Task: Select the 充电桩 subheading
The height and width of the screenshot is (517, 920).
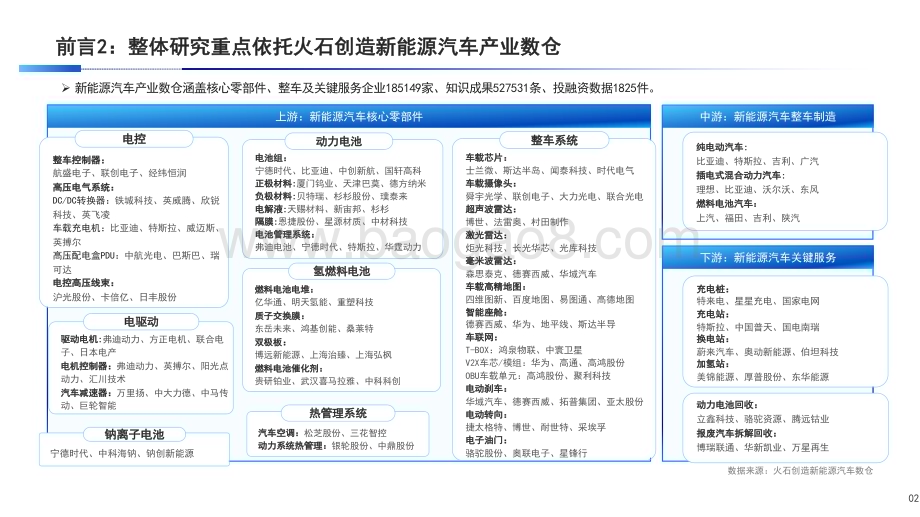Action: (x=713, y=289)
